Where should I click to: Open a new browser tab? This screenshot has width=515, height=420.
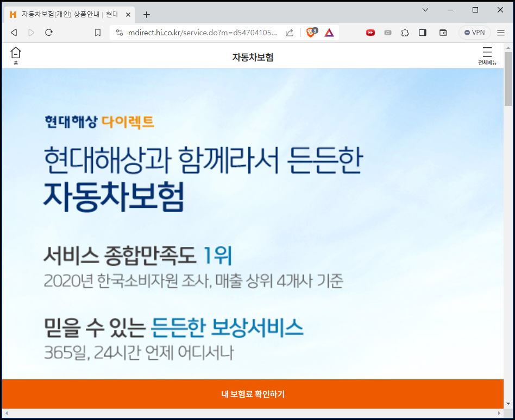(x=147, y=15)
